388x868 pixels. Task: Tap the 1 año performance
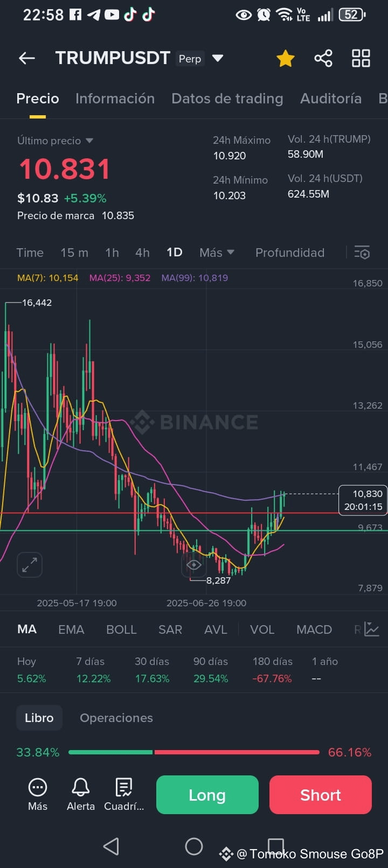[x=325, y=670]
